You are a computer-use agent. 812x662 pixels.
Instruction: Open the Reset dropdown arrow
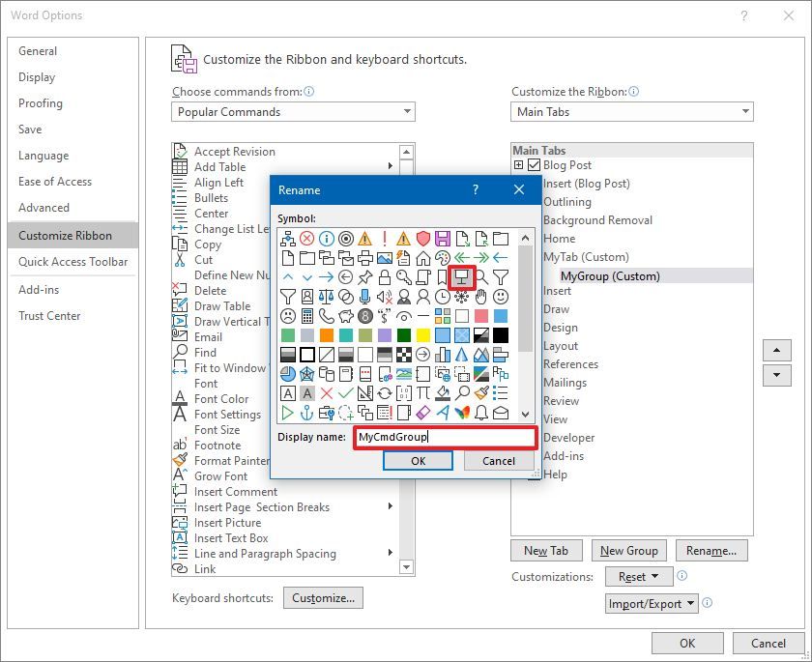click(653, 576)
